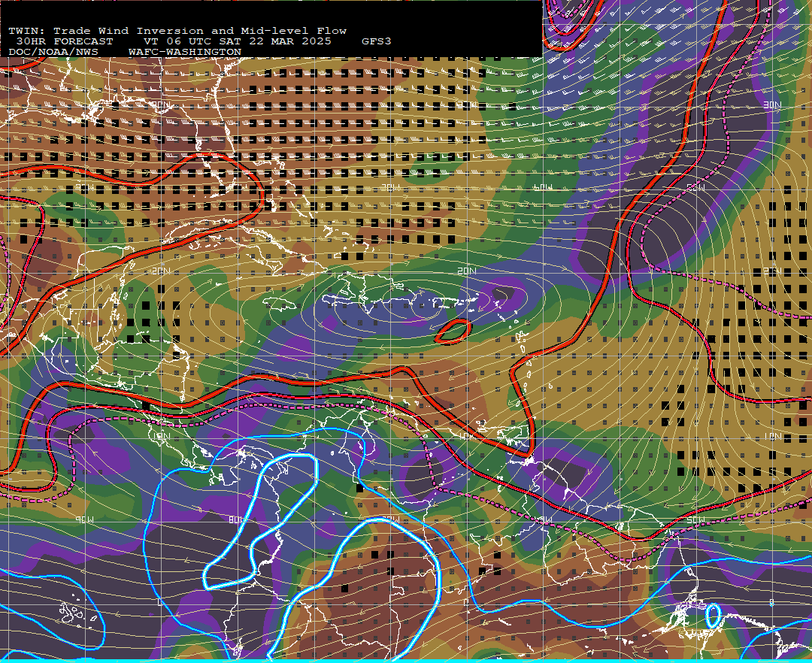Click the "VT 06 UTC SAT 22 MAR 2025" valid time

pyautogui.click(x=237, y=41)
